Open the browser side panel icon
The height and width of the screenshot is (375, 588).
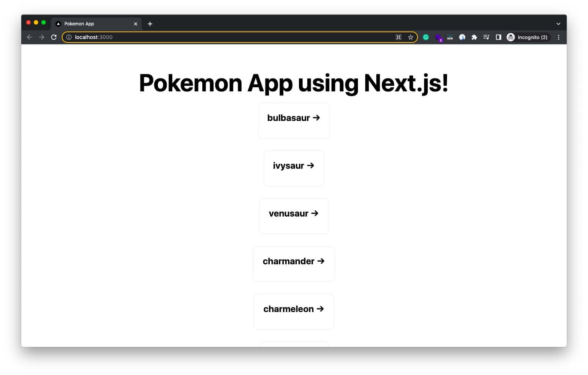[498, 37]
